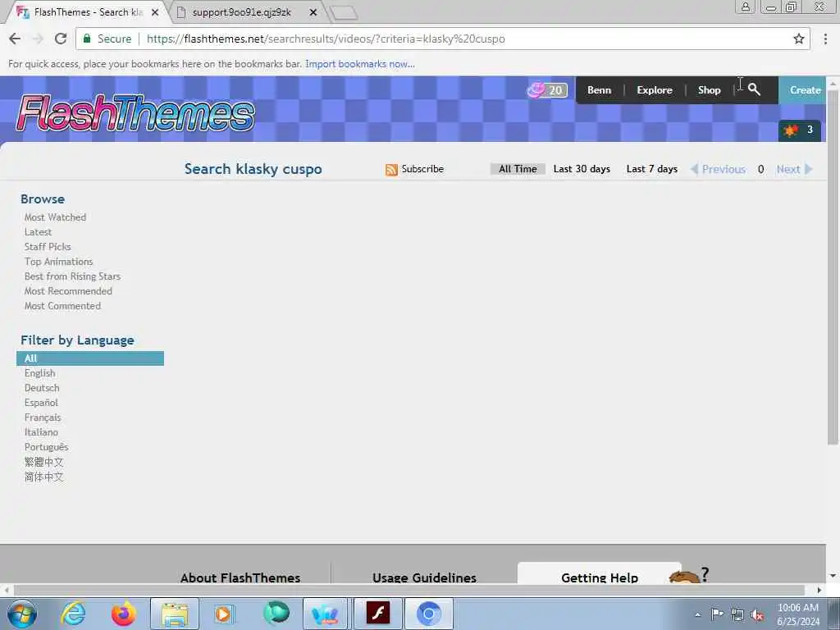Click the green Secure padlock icon
The height and width of the screenshot is (630, 840).
[x=86, y=39]
